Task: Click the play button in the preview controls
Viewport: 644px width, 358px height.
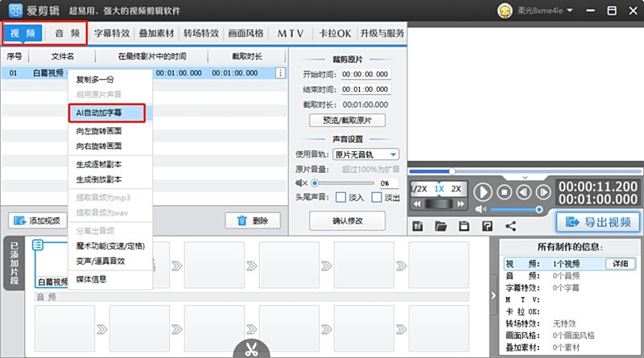Action: [482, 192]
